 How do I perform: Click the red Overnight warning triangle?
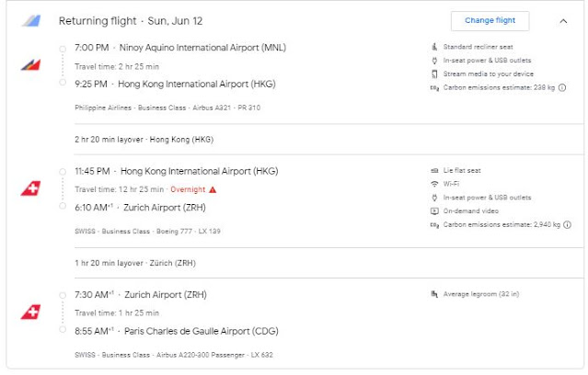pyautogui.click(x=213, y=189)
